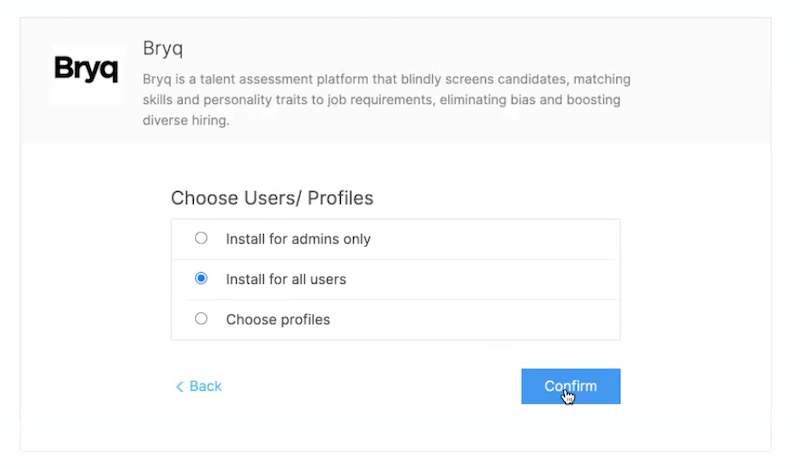Click empty space in the all users row
Screen dimensions: 800x469
(500, 279)
